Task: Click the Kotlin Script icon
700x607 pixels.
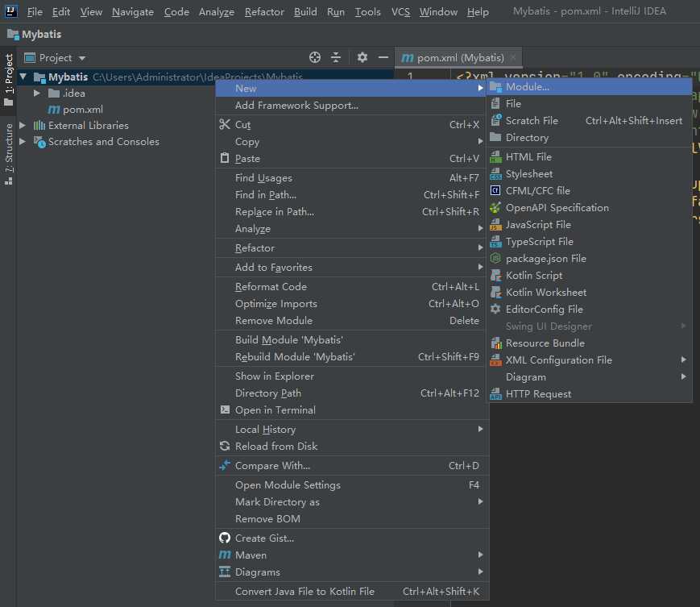Action: click(x=495, y=275)
